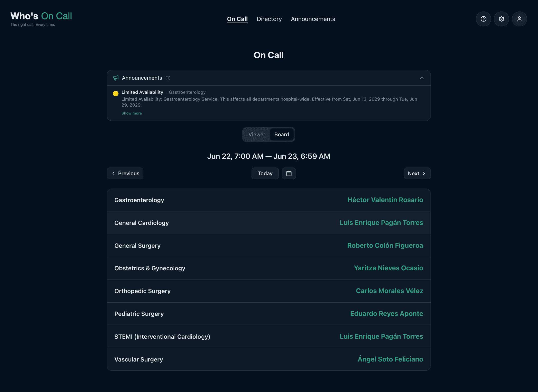The image size is (538, 392).
Task: Collapse the Announcements panel chevron
Action: (422, 78)
